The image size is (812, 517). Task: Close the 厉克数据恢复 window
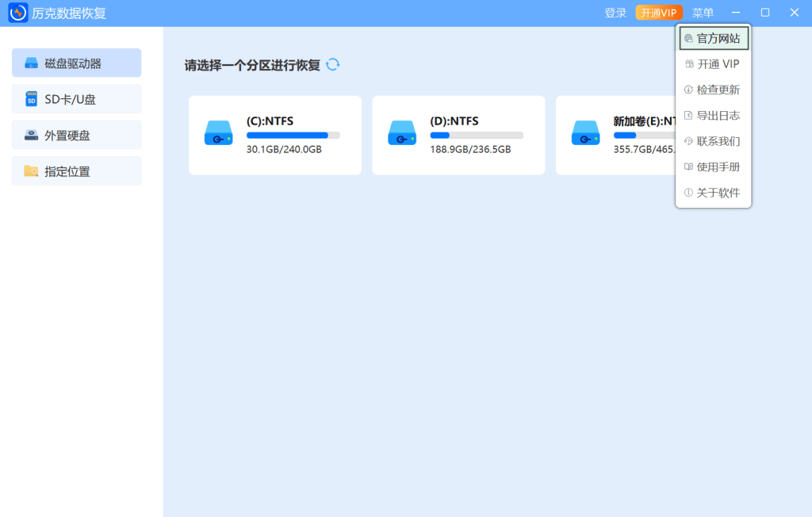point(795,13)
